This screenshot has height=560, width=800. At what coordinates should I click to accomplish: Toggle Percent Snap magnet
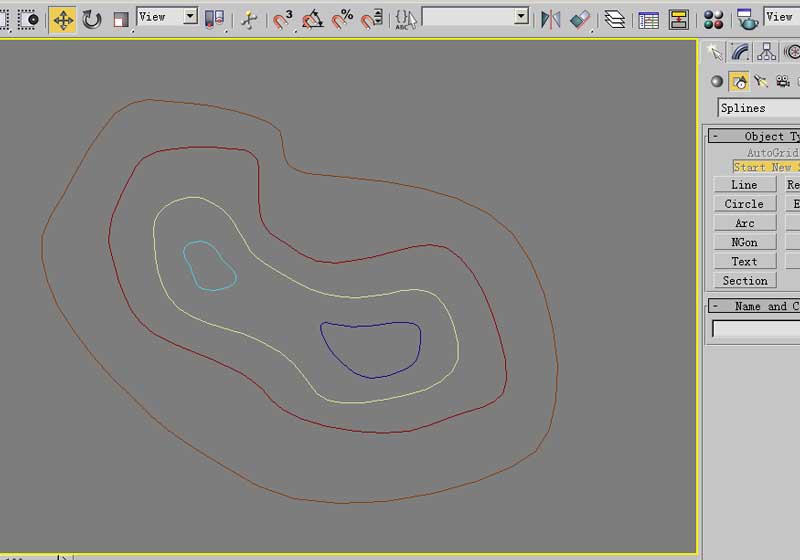(x=342, y=20)
